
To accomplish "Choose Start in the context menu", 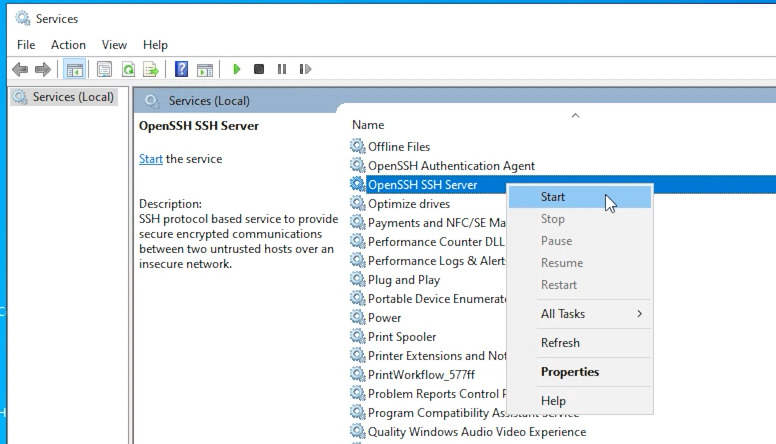I will (580, 197).
